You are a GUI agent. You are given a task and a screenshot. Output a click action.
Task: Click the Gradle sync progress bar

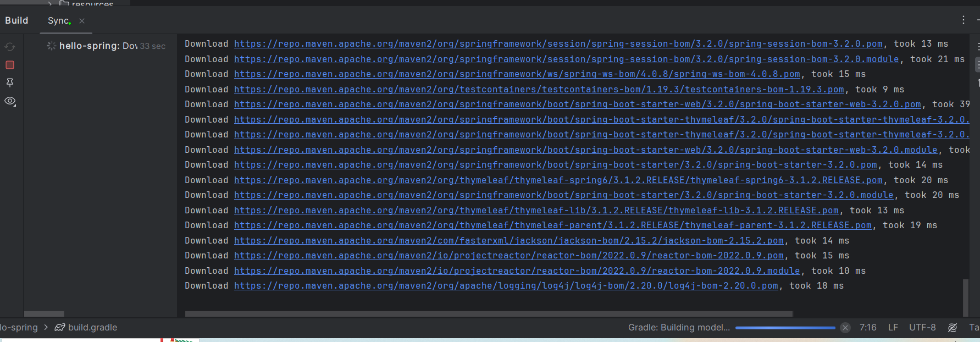785,328
